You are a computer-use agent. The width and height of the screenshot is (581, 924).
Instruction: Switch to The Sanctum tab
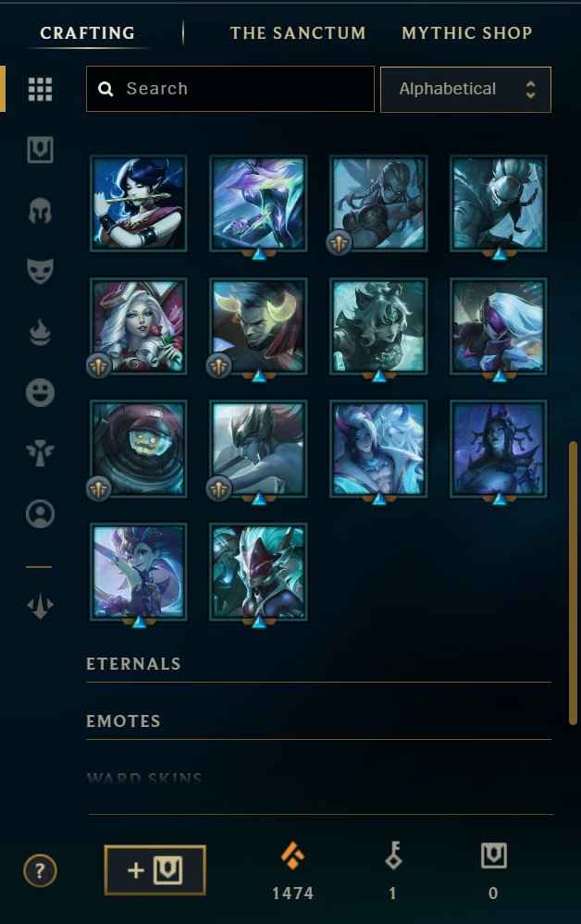click(x=298, y=33)
